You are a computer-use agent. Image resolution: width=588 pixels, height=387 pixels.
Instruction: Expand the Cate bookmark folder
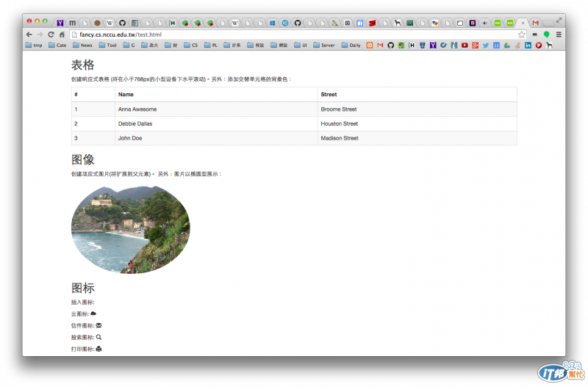click(57, 46)
